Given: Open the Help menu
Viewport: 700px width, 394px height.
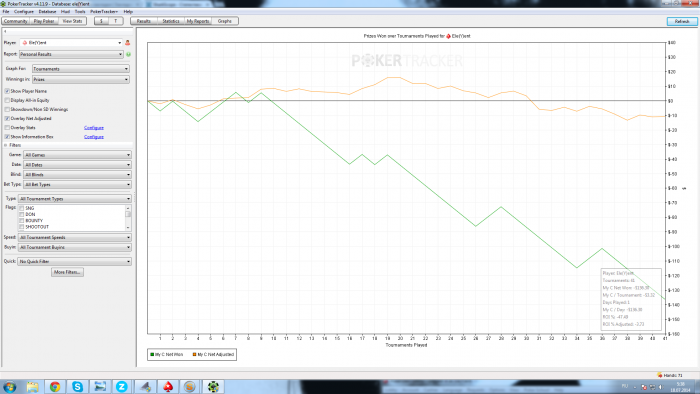Looking at the screenshot, I should 128,12.
